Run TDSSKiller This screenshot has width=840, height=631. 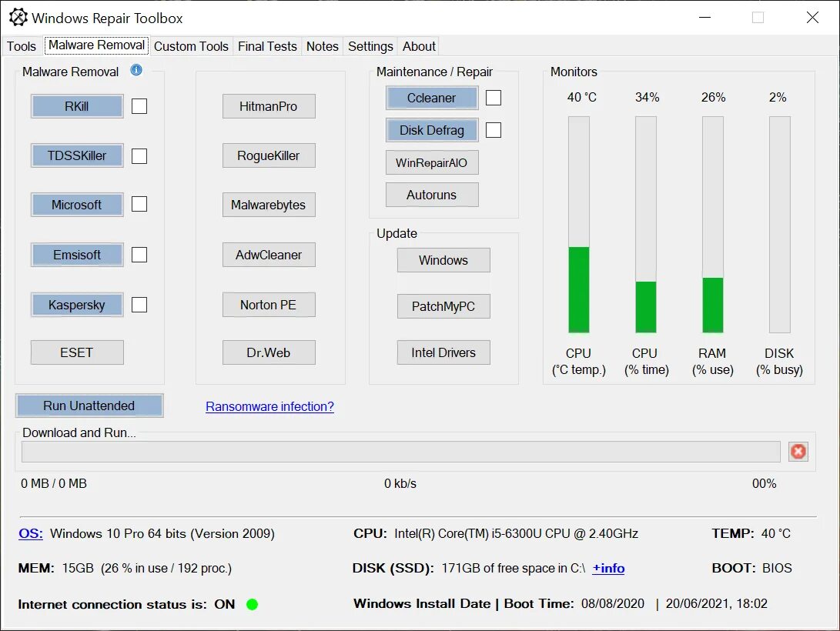coord(76,155)
